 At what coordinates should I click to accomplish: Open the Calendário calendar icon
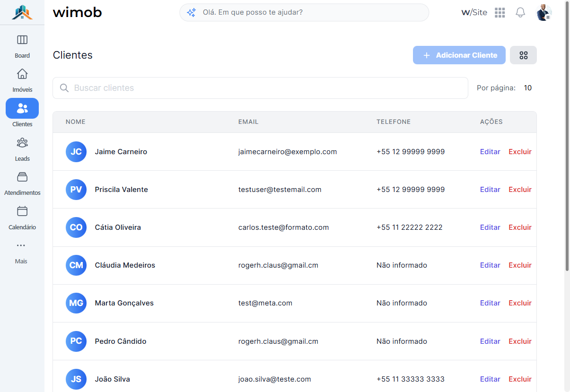(22, 211)
